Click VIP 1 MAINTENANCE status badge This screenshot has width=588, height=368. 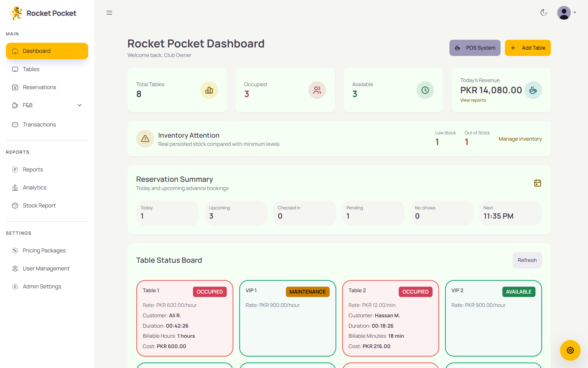[308, 292]
